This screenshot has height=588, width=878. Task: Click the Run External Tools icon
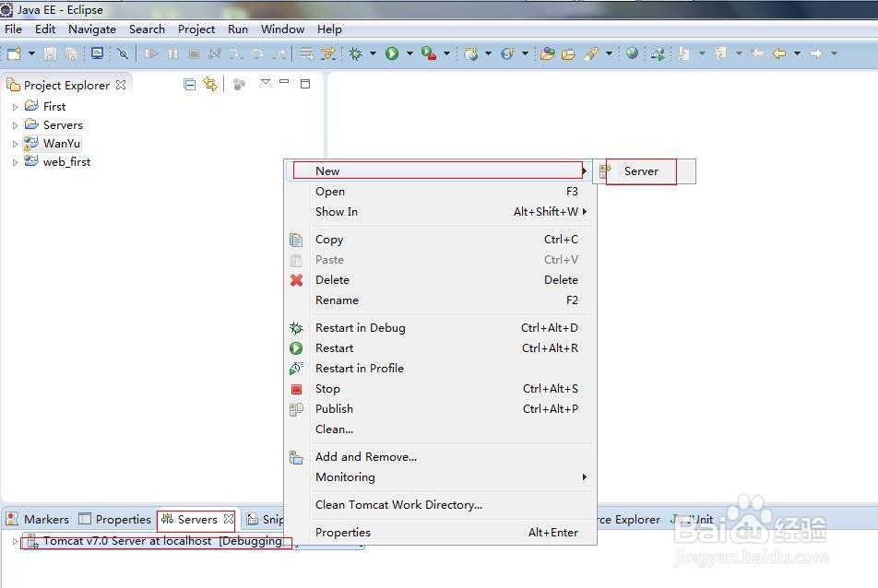(x=429, y=53)
